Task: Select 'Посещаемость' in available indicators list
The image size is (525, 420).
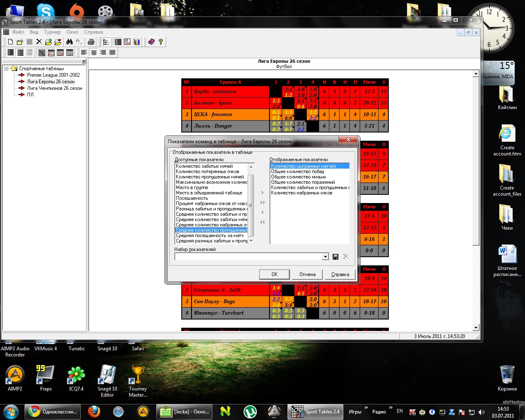Action: [192, 198]
